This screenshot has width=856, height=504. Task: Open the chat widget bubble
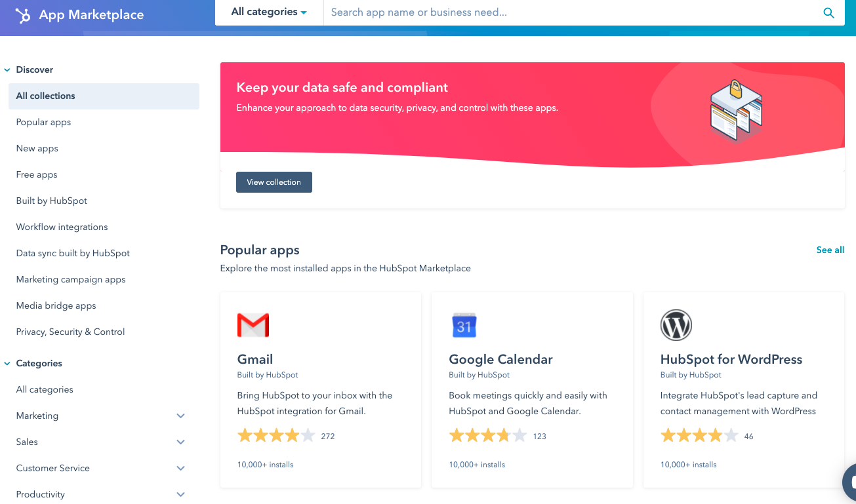[850, 482]
